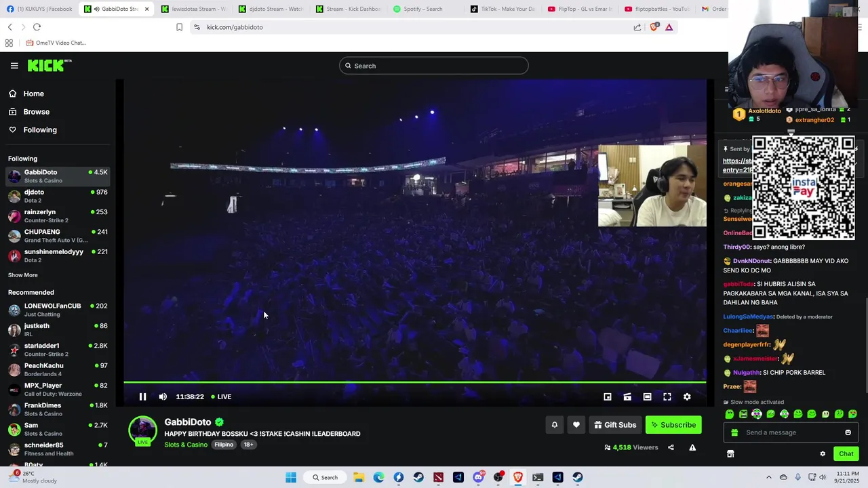This screenshot has height=488, width=868.
Task: Open djdoto channel from Following
Action: 58,196
